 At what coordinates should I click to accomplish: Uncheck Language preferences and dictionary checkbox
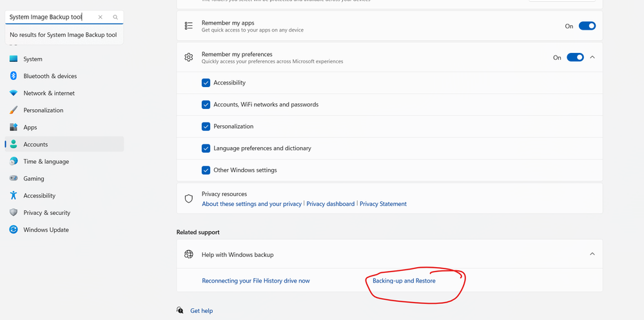click(206, 148)
